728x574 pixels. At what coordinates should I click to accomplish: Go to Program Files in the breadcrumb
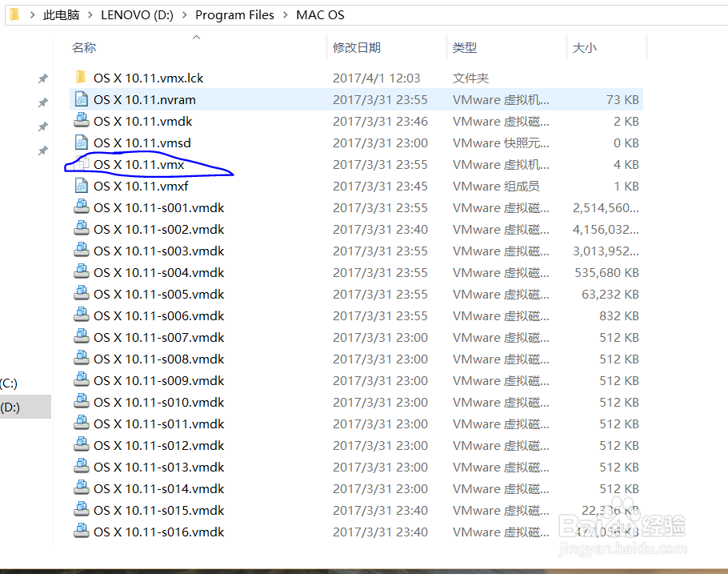234,15
